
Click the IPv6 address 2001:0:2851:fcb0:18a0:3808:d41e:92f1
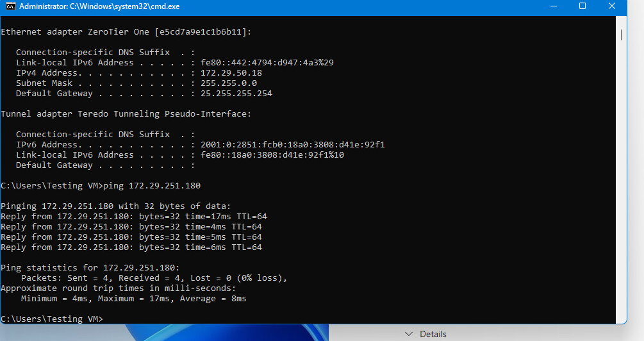(293, 145)
